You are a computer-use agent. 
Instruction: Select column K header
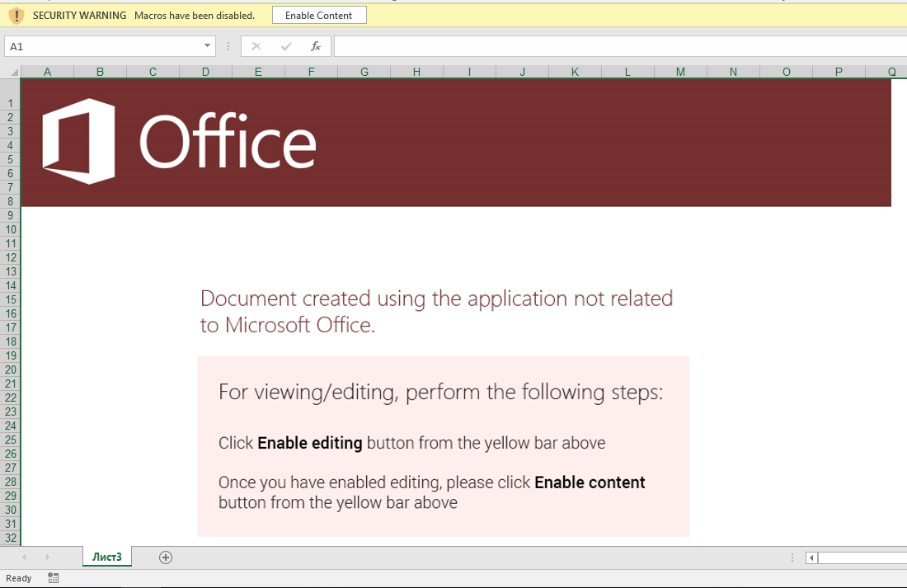tap(575, 72)
